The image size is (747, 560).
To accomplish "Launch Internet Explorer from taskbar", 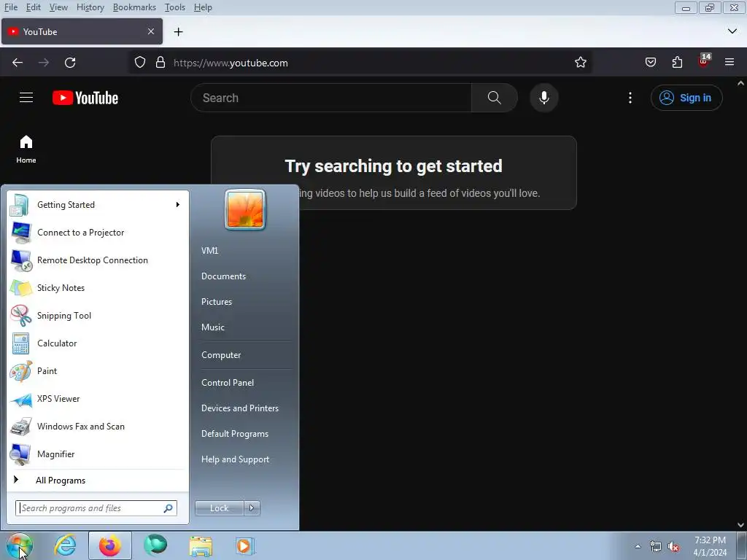I will [x=65, y=545].
